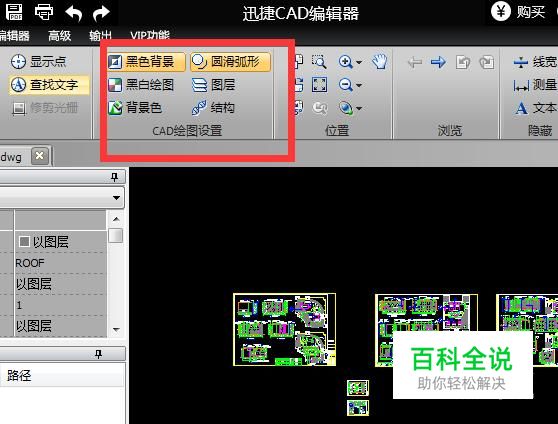This screenshot has width=558, height=424.
Task: Undo the last action
Action: (74, 13)
